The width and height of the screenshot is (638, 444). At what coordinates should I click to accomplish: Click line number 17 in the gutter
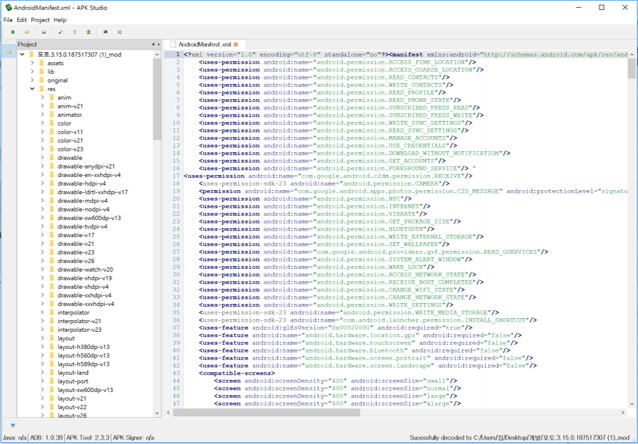[176, 176]
